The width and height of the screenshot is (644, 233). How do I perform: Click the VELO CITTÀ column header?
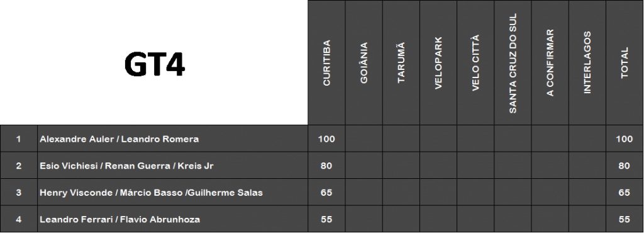[475, 62]
